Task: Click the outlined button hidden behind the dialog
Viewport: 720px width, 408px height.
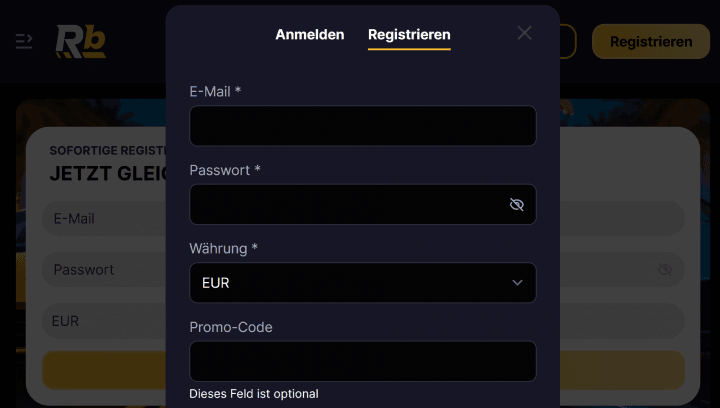Action: coord(568,41)
